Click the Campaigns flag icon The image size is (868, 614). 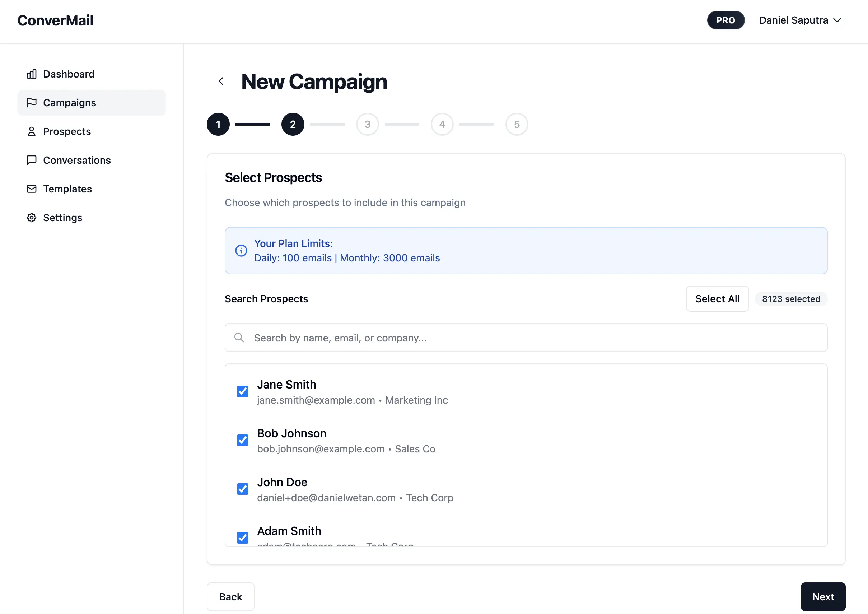[x=31, y=102]
